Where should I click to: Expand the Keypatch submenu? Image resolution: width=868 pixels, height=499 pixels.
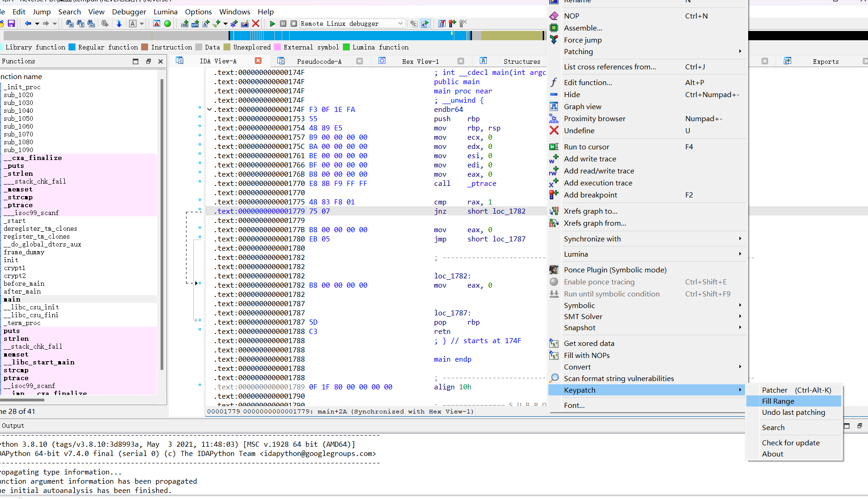pyautogui.click(x=580, y=390)
